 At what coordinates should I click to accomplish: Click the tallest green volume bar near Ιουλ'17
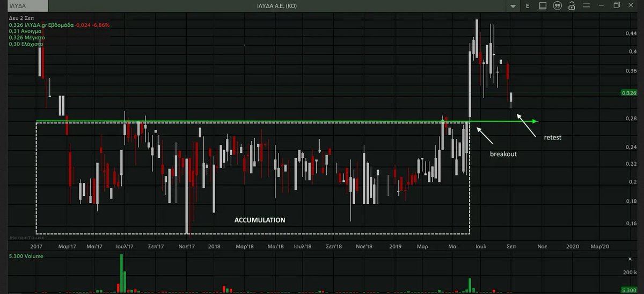pos(121,274)
